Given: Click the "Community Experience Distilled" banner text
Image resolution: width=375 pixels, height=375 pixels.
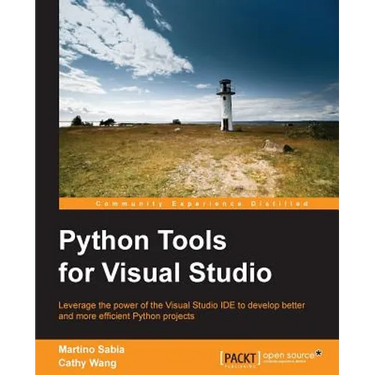Looking at the screenshot, I should pos(202,203).
